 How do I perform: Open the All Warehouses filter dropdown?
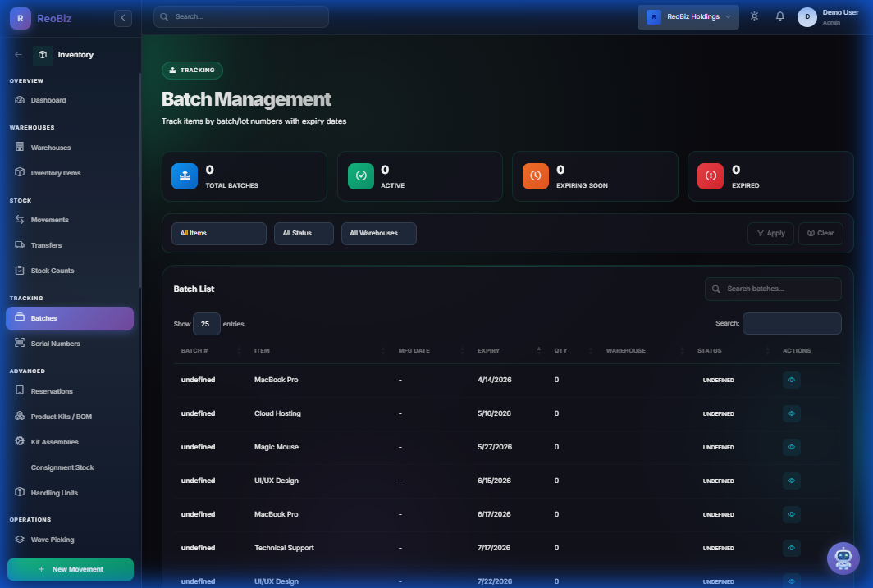(x=378, y=233)
